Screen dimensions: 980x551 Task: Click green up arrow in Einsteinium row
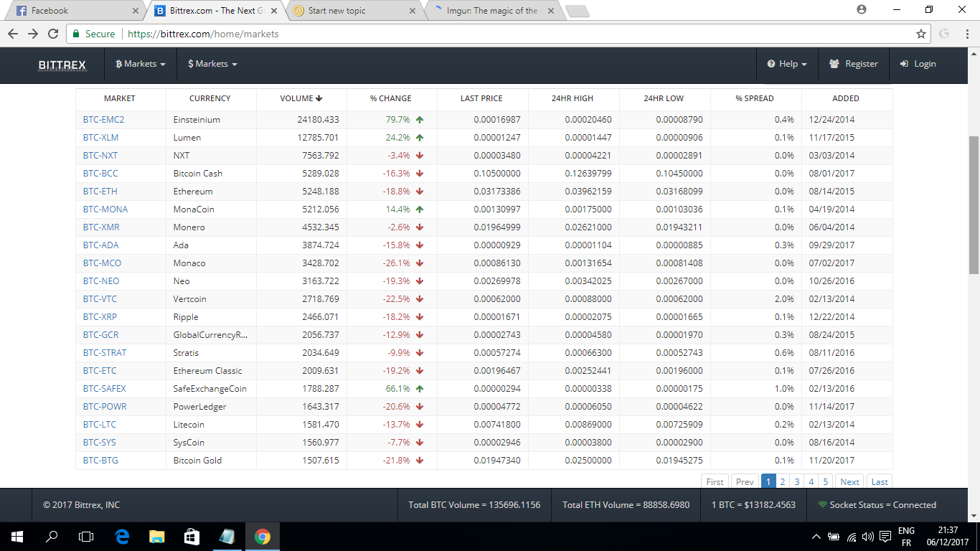(x=420, y=120)
